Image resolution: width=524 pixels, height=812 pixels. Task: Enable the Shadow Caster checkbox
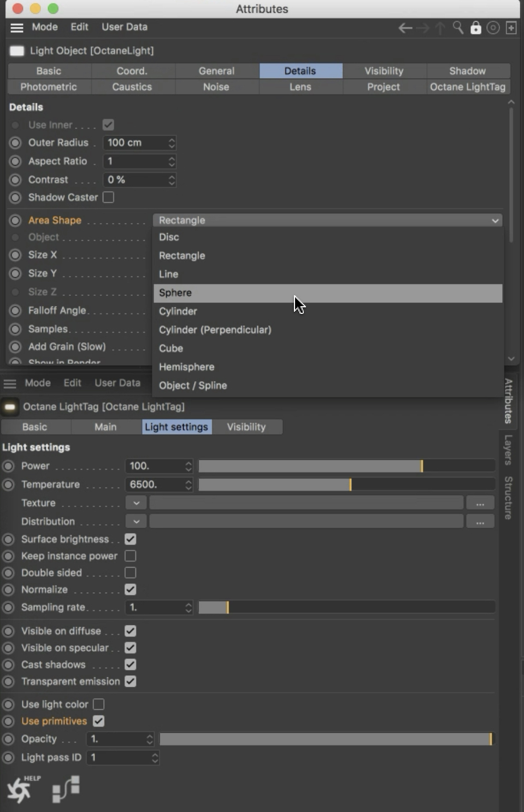[109, 197]
